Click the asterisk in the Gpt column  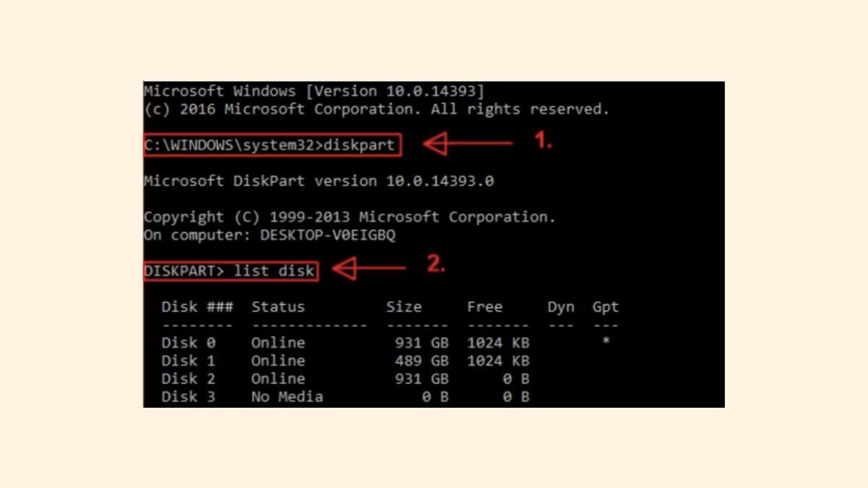pos(605,341)
